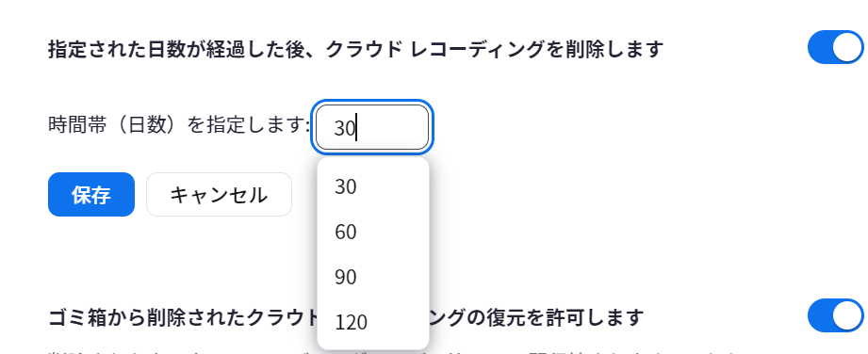Click the 時間帯（日数）を指定します label
Image resolution: width=868 pixels, height=354 pixels.
[179, 126]
